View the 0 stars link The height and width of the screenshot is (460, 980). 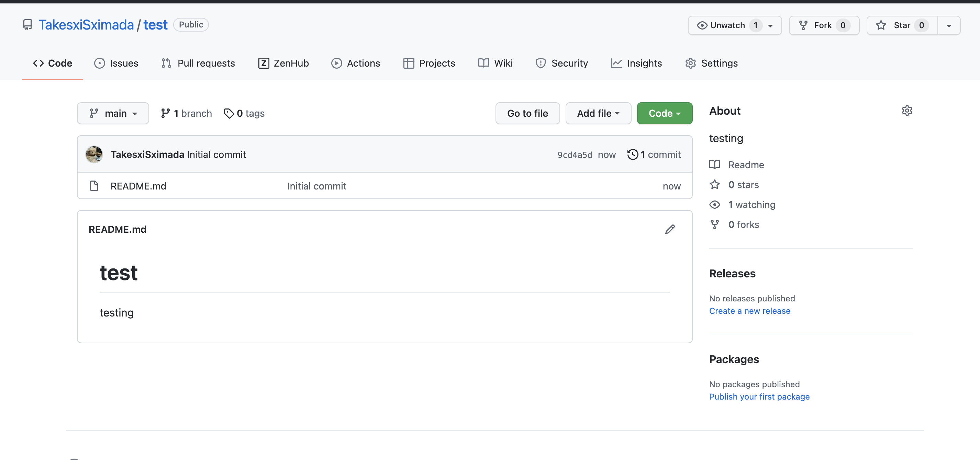coord(743,184)
